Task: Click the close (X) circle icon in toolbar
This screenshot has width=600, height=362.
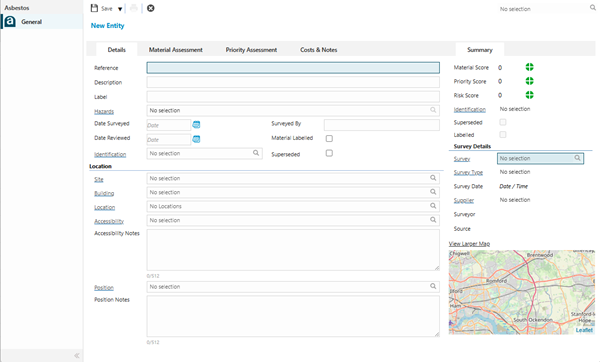Action: pos(151,8)
